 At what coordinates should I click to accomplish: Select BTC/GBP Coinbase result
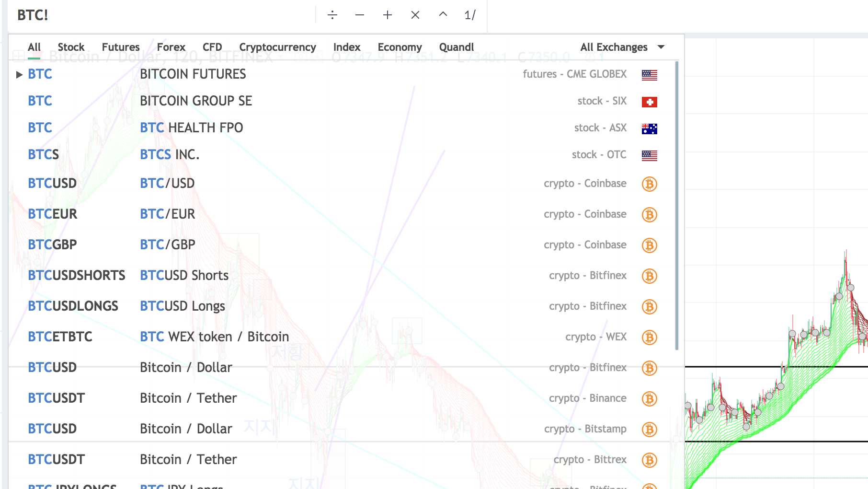click(342, 244)
